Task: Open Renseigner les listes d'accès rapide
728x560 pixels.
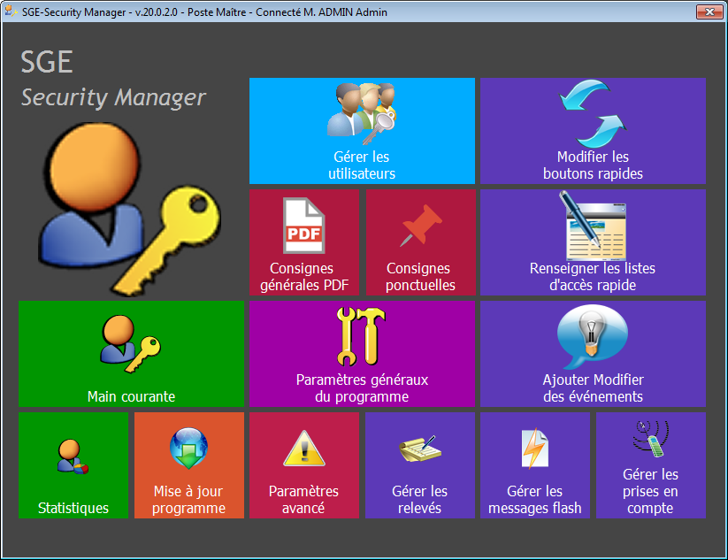Action: (593, 242)
